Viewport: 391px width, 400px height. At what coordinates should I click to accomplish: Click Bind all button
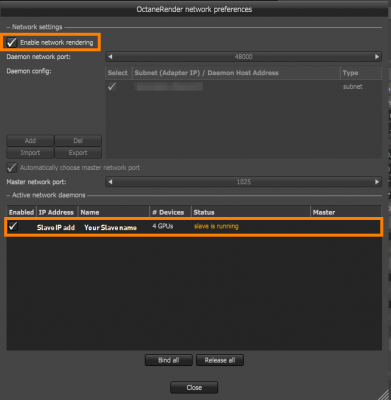pyautogui.click(x=169, y=360)
